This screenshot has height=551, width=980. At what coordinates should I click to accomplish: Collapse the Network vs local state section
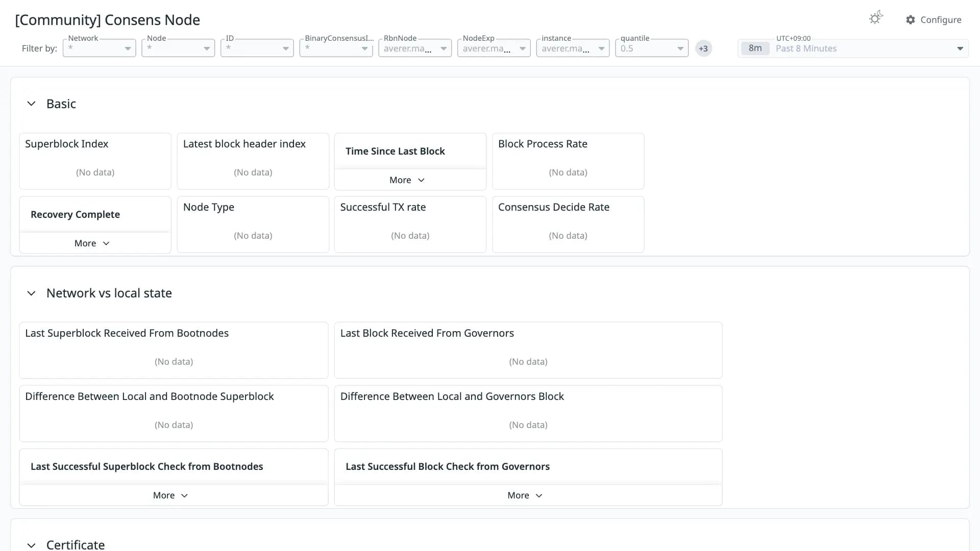point(31,293)
